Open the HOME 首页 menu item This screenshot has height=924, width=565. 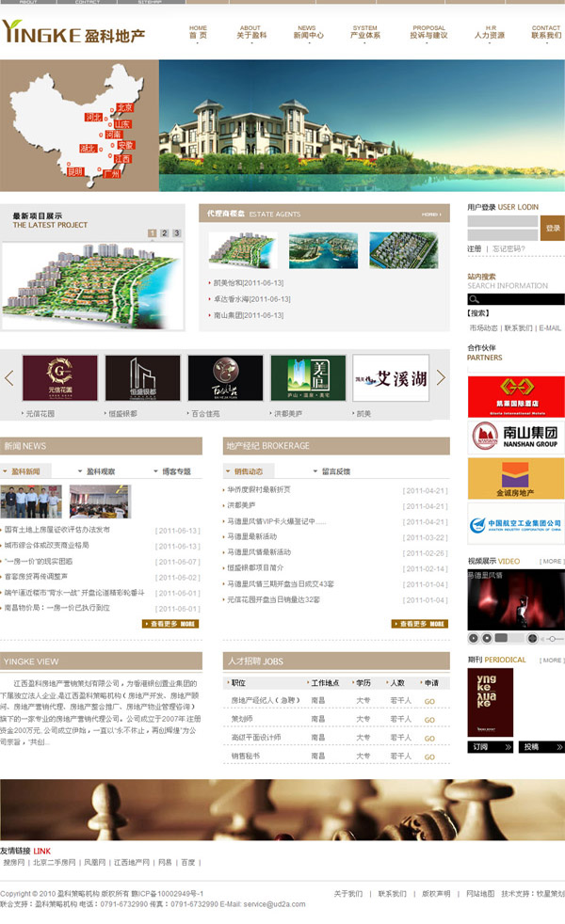tap(198, 32)
